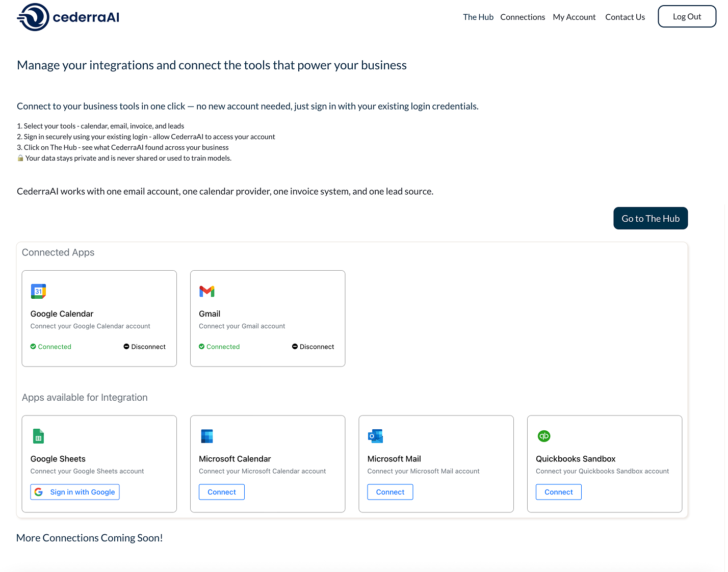Image resolution: width=728 pixels, height=572 pixels.
Task: Click the 'Connect to your business tools' subtitle
Action: (248, 106)
